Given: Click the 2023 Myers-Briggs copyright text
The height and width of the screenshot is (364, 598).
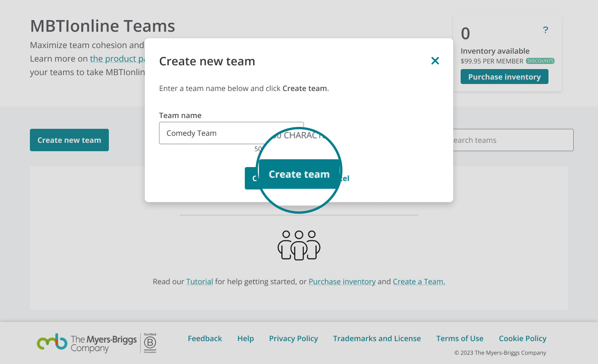Looking at the screenshot, I should click(500, 353).
